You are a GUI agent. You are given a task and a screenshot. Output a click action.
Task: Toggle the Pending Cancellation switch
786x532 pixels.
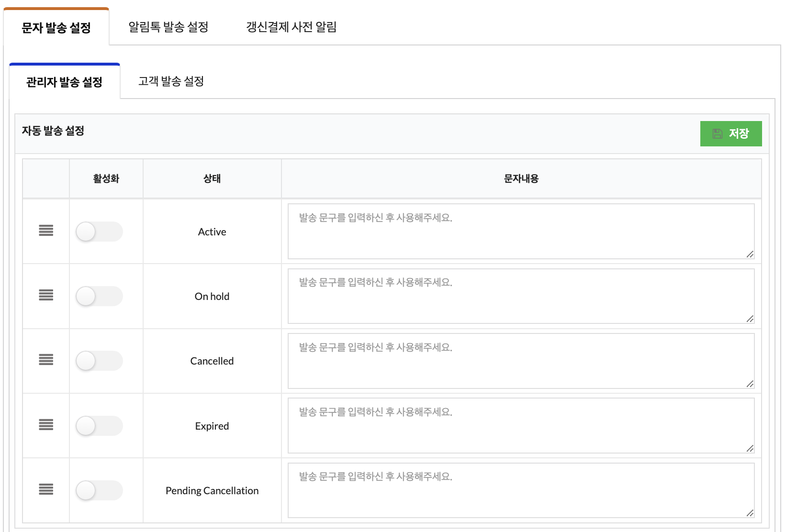[99, 490]
